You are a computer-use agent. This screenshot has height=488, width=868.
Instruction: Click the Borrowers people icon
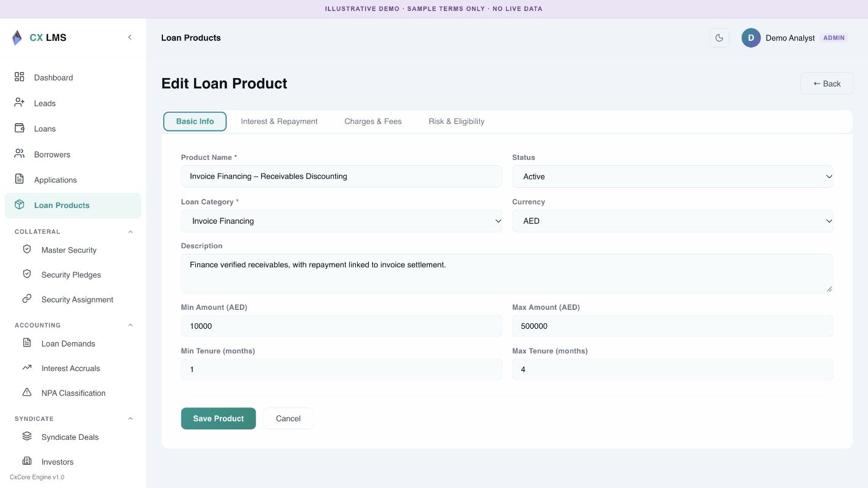20,154
